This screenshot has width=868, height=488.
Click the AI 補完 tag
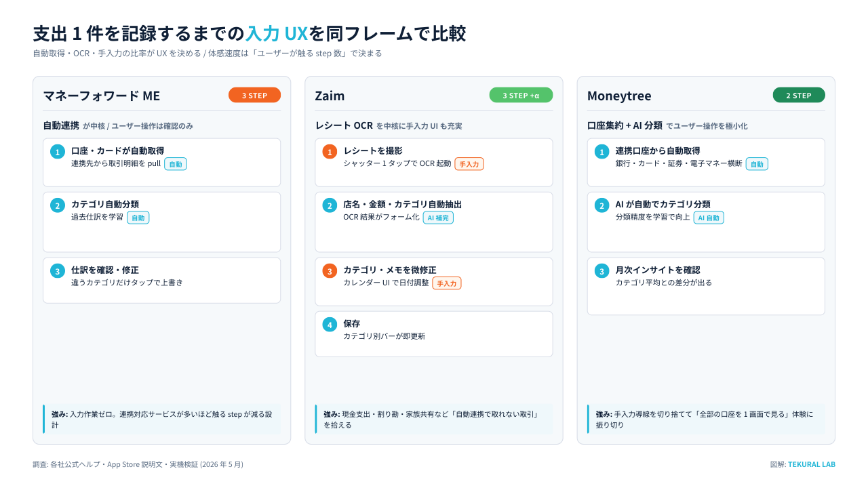[438, 218]
